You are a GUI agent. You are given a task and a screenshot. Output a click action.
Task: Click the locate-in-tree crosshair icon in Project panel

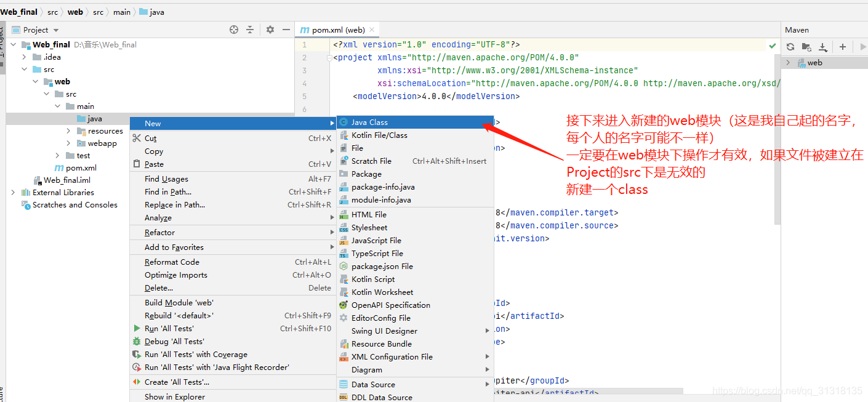click(234, 30)
